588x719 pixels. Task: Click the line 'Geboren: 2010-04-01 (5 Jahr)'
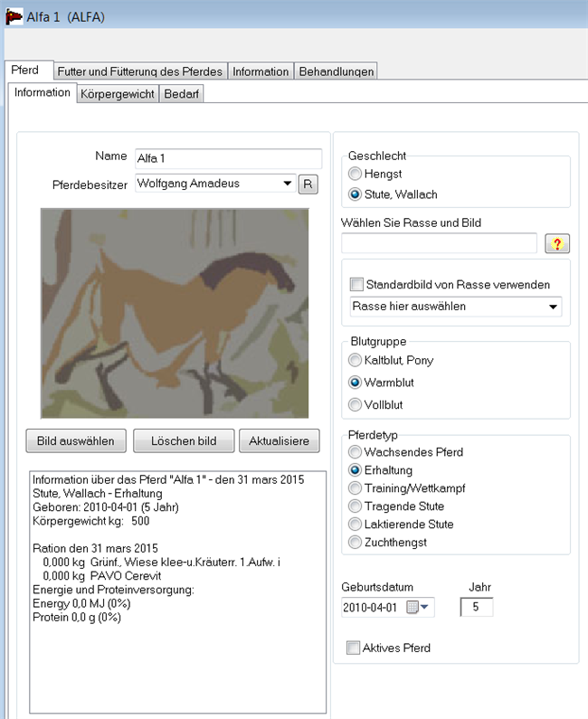tap(106, 507)
